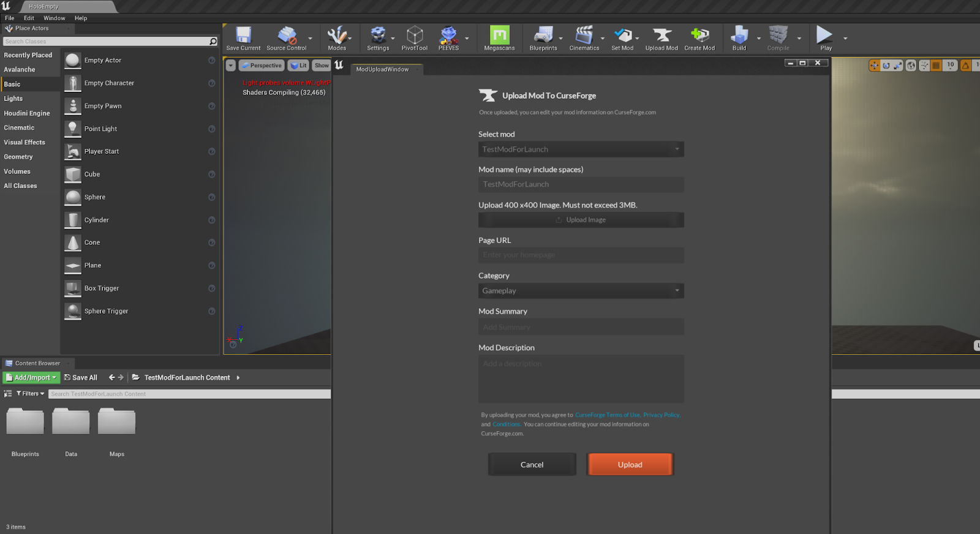Select the scale gizmo in viewport

pyautogui.click(x=898, y=66)
